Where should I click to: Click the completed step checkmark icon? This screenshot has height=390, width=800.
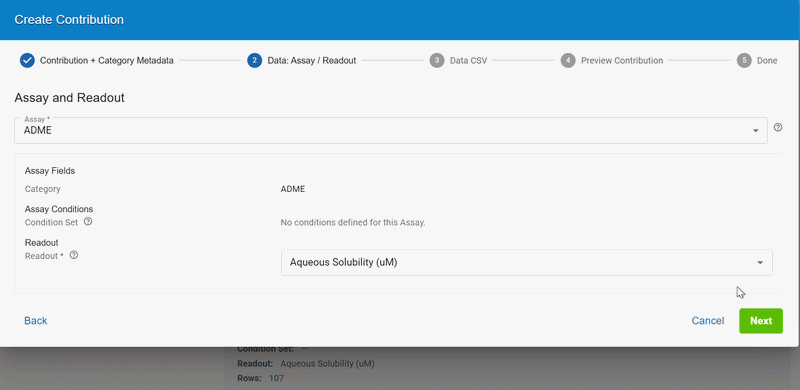(27, 60)
